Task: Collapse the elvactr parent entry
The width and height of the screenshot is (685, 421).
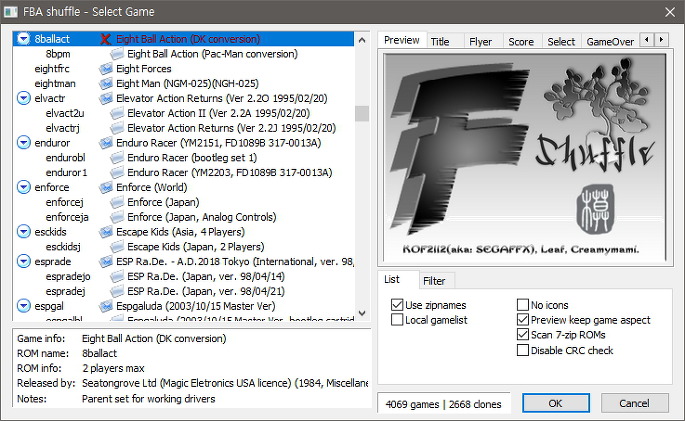Action: (24, 98)
